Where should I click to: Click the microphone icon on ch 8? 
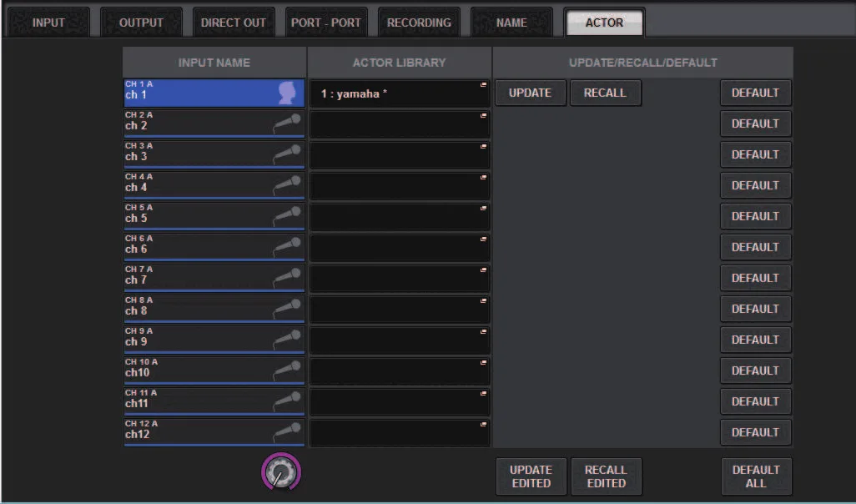pyautogui.click(x=287, y=309)
